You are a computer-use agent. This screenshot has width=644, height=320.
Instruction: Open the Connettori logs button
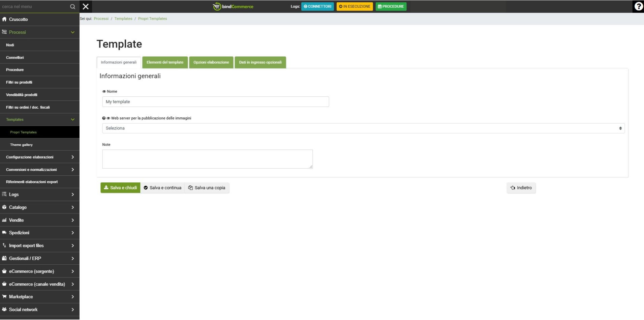[x=317, y=6]
